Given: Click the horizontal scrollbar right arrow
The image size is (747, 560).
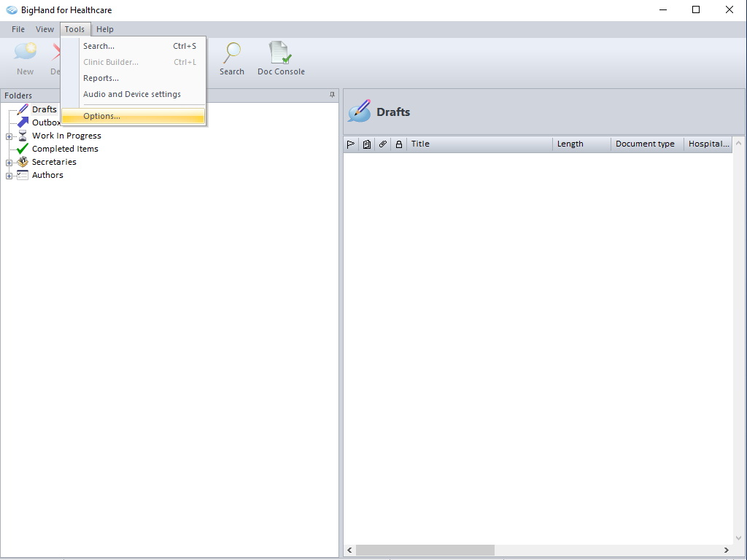Looking at the screenshot, I should 727,551.
